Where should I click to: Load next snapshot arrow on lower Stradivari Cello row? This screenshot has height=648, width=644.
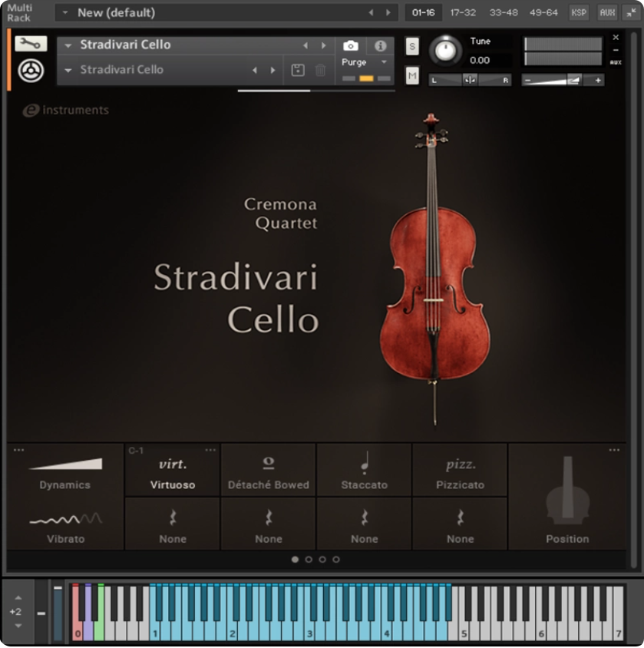point(272,71)
